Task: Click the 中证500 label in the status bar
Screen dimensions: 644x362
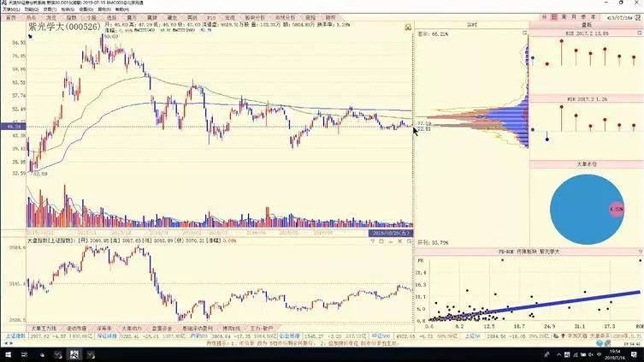Action: click(x=381, y=336)
